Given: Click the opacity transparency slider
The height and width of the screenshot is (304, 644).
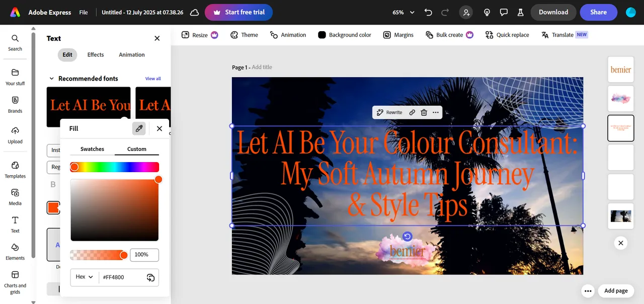Looking at the screenshot, I should pyautogui.click(x=99, y=255).
